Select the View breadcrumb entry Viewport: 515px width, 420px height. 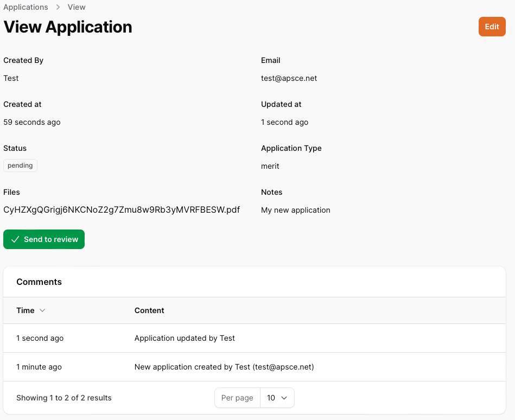(x=76, y=7)
